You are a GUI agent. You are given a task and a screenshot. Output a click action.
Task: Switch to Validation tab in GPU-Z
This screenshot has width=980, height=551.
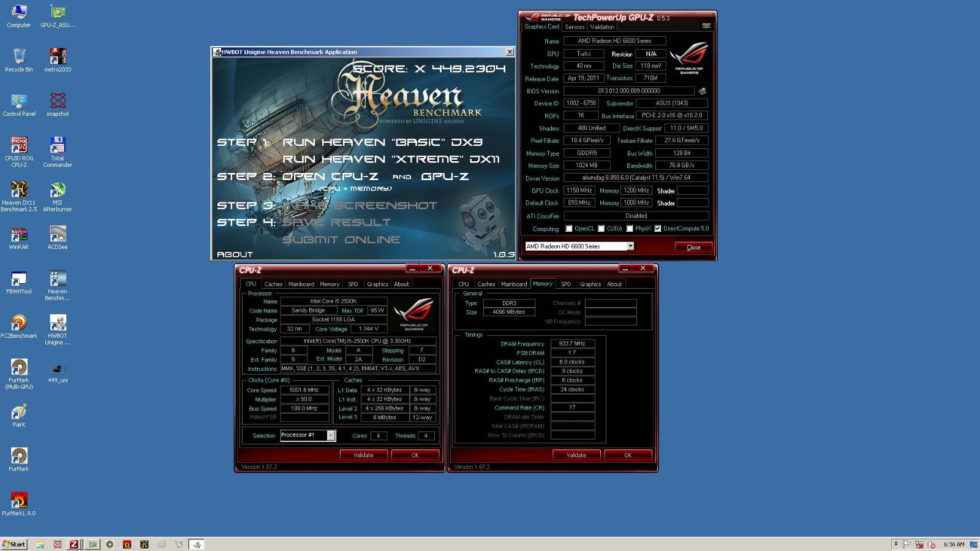(x=602, y=27)
